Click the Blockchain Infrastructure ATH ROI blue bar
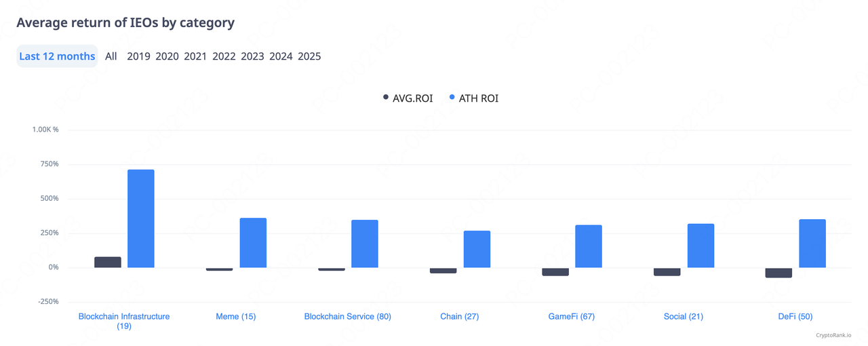This screenshot has width=868, height=346. (141, 218)
